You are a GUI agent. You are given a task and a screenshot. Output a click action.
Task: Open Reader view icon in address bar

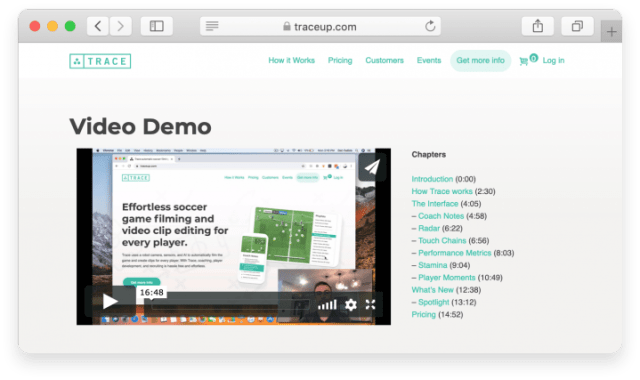[212, 27]
